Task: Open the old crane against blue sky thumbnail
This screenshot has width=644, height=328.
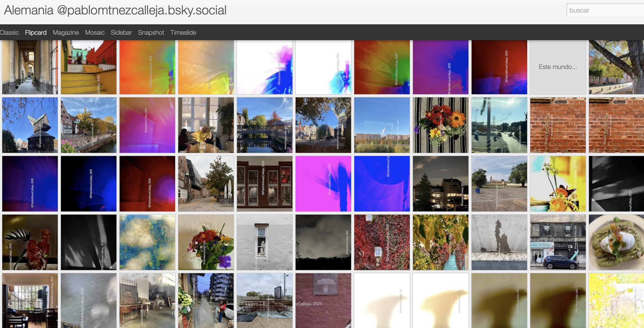Action: (x=30, y=125)
